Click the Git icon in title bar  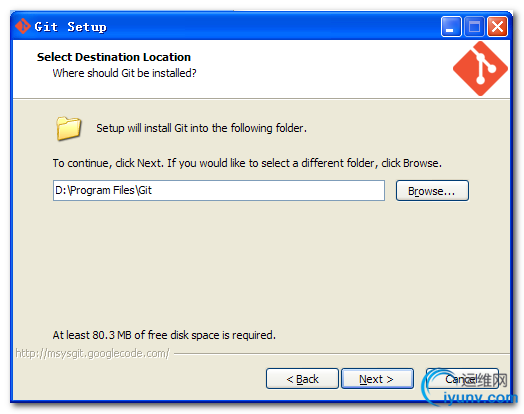(23, 26)
